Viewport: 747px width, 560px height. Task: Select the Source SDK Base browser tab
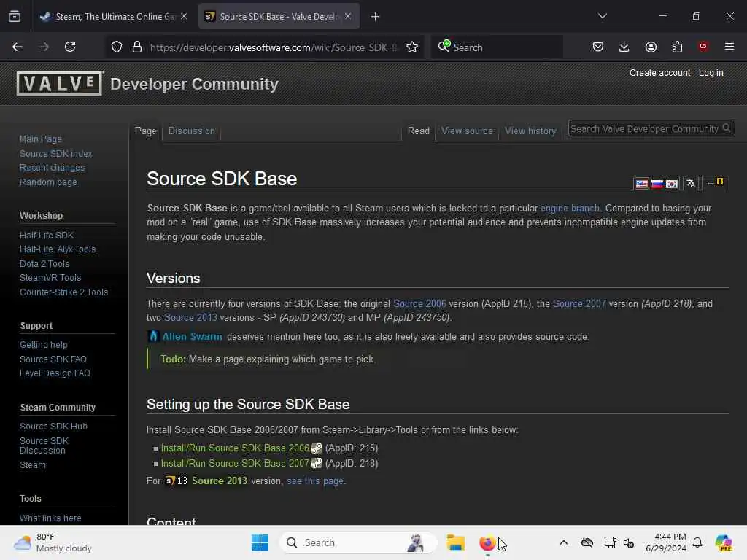tap(279, 16)
